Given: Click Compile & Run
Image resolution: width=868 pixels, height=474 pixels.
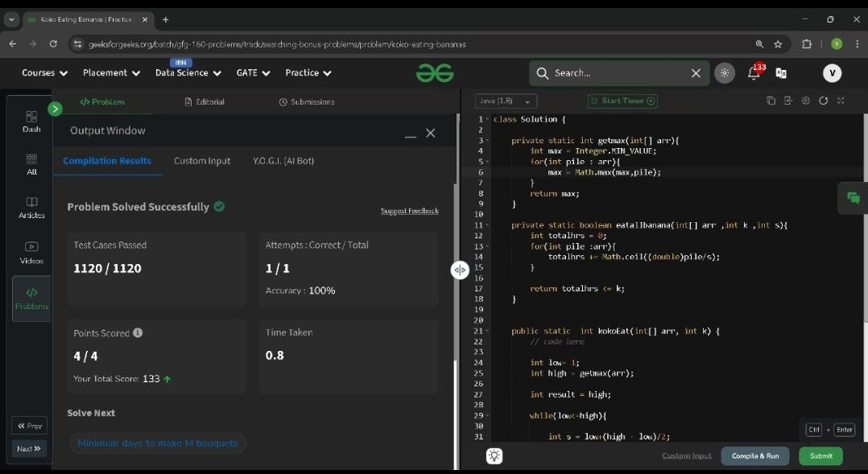Looking at the screenshot, I should click(755, 455).
